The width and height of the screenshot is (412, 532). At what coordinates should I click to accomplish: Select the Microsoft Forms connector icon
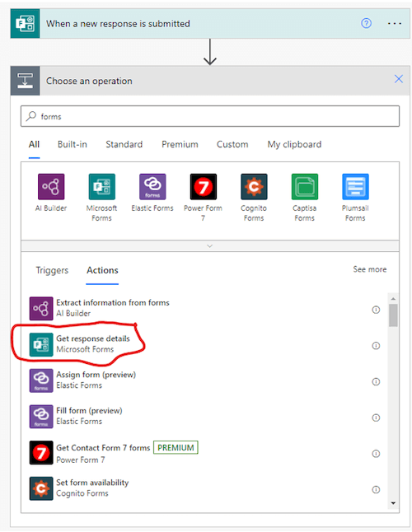click(x=102, y=187)
